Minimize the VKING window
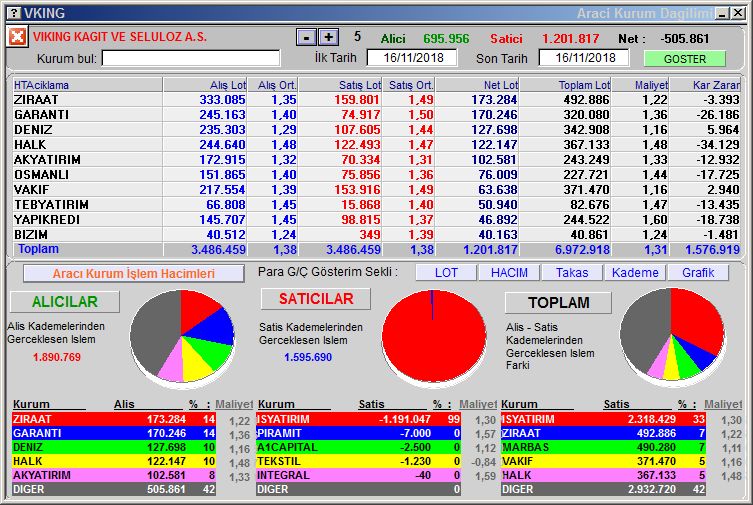 [x=722, y=13]
